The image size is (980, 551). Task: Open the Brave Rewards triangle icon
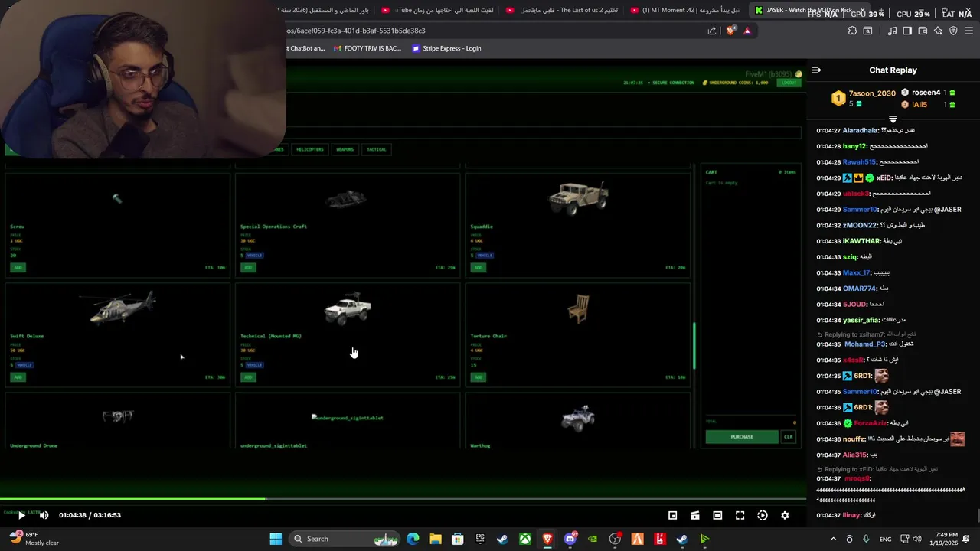point(747,31)
